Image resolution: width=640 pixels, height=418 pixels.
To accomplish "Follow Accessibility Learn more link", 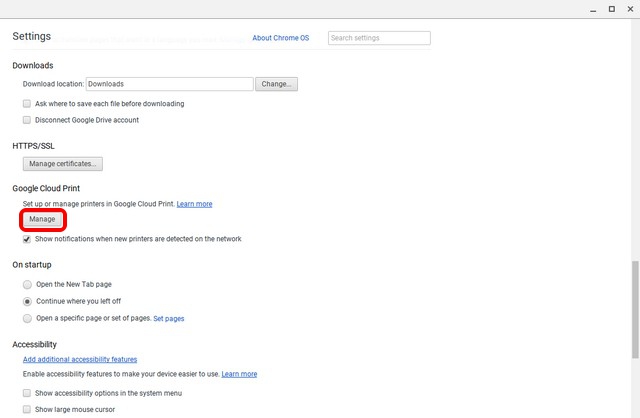I will click(x=239, y=374).
